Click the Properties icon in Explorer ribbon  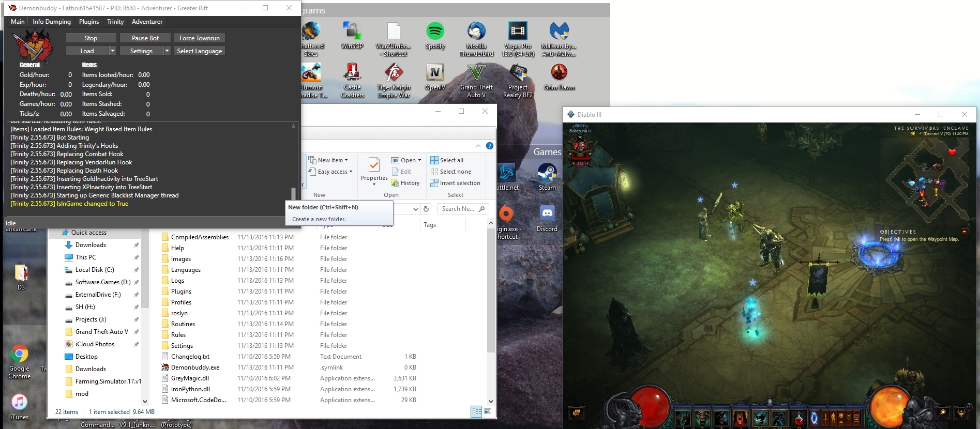tap(374, 165)
